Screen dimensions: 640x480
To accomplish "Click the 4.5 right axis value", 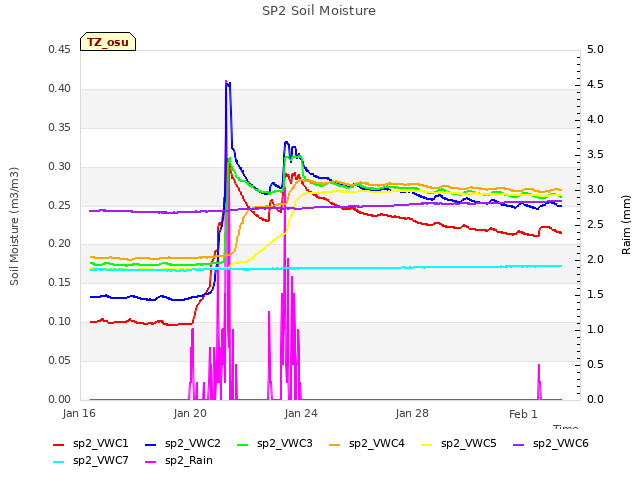I will click(x=596, y=84).
